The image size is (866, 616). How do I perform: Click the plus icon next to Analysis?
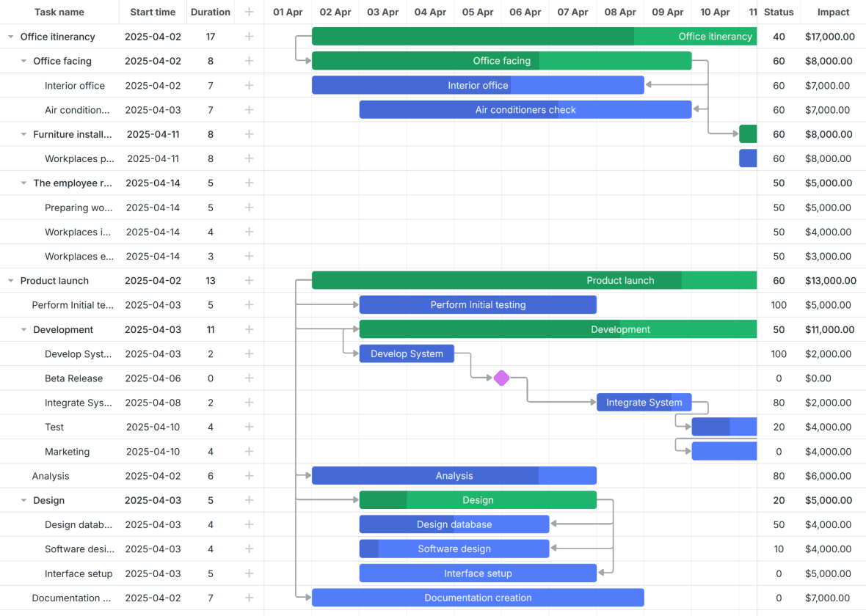point(249,475)
